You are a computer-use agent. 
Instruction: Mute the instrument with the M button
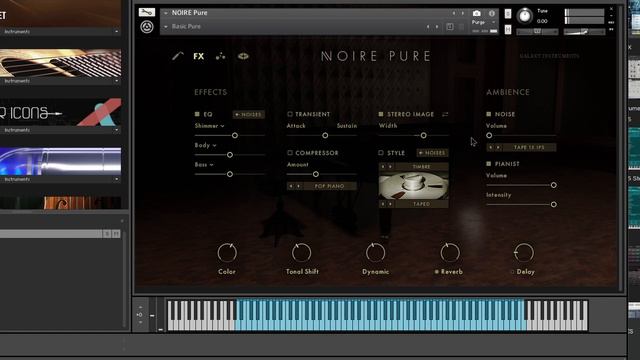pos(508,29)
